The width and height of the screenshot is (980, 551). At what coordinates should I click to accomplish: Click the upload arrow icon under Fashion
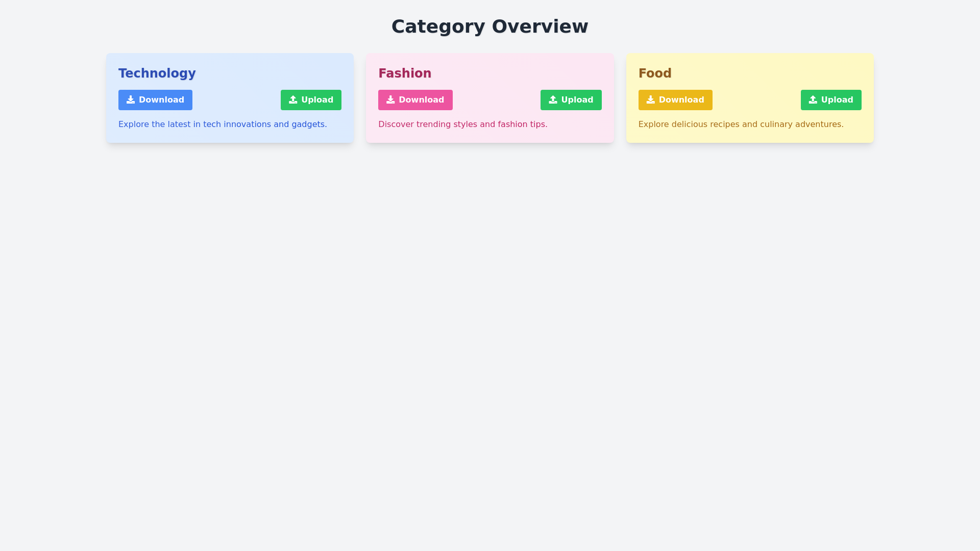[553, 99]
